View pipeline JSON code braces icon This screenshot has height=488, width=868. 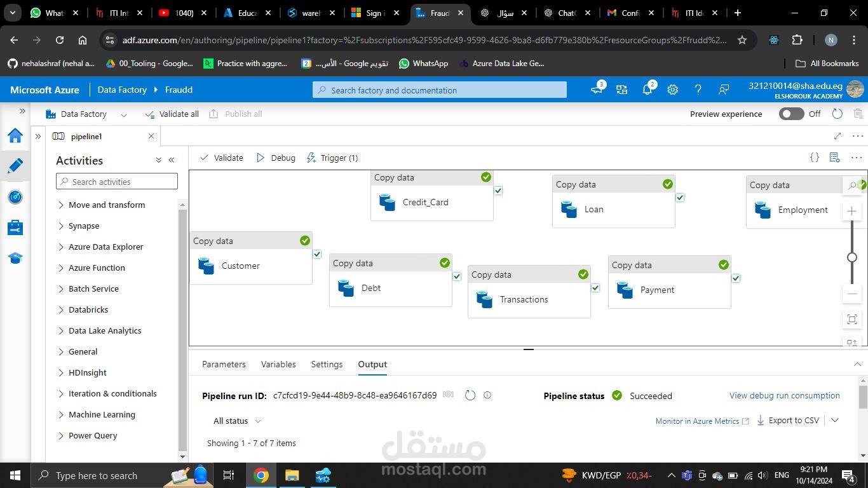click(x=815, y=158)
